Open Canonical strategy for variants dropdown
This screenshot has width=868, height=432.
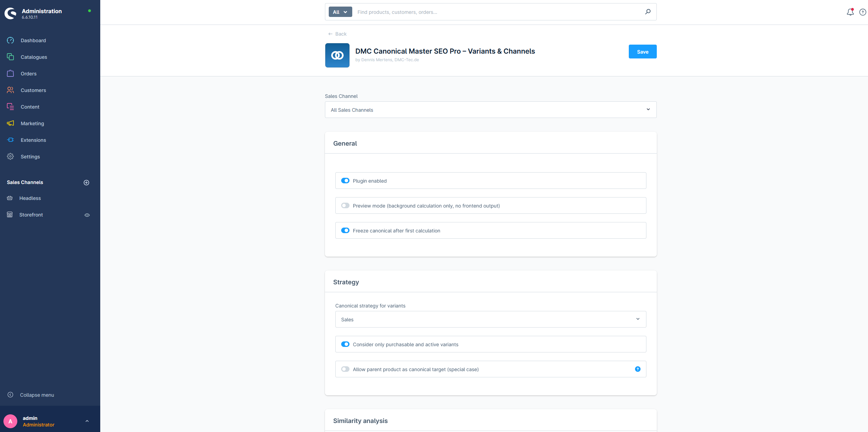[x=491, y=320]
